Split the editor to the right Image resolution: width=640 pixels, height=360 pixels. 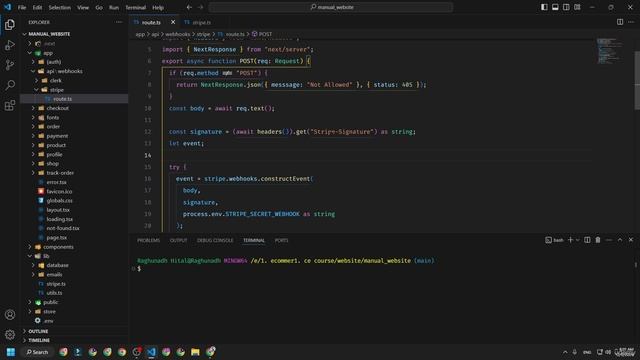[x=620, y=22]
